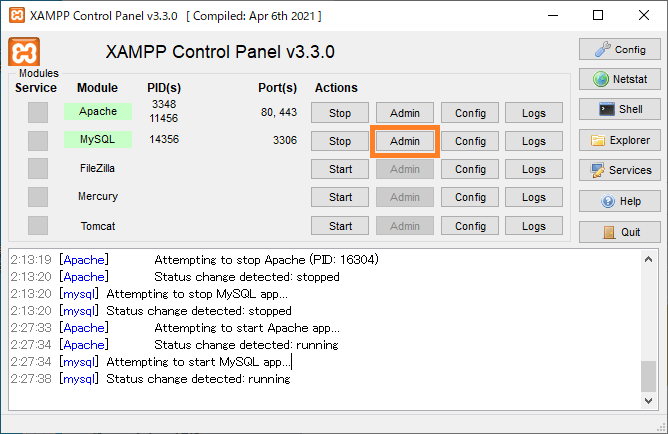Close the XAMPP Control Panel window
The height and width of the screenshot is (434, 668).
pyautogui.click(x=644, y=15)
